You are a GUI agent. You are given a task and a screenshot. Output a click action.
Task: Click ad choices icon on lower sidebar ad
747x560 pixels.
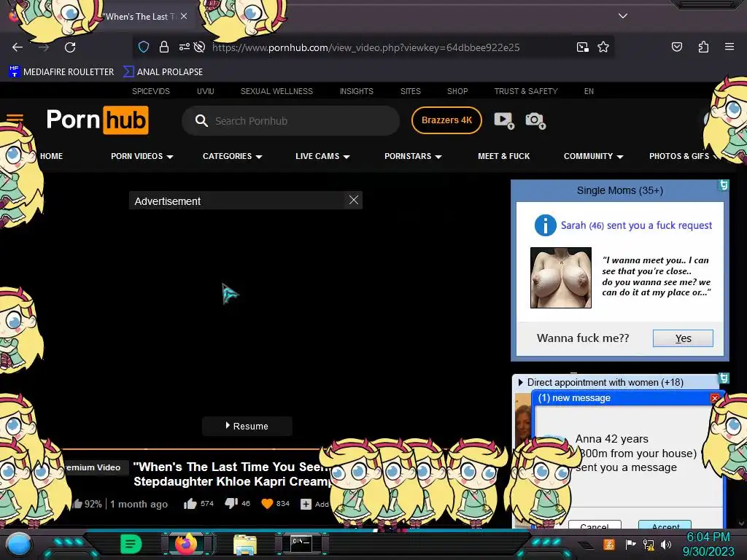724,378
